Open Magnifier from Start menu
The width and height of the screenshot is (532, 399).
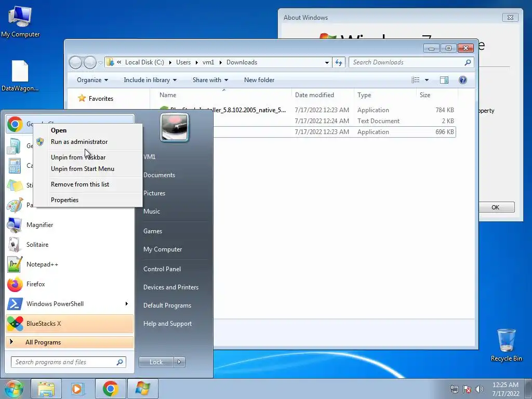coord(70,225)
